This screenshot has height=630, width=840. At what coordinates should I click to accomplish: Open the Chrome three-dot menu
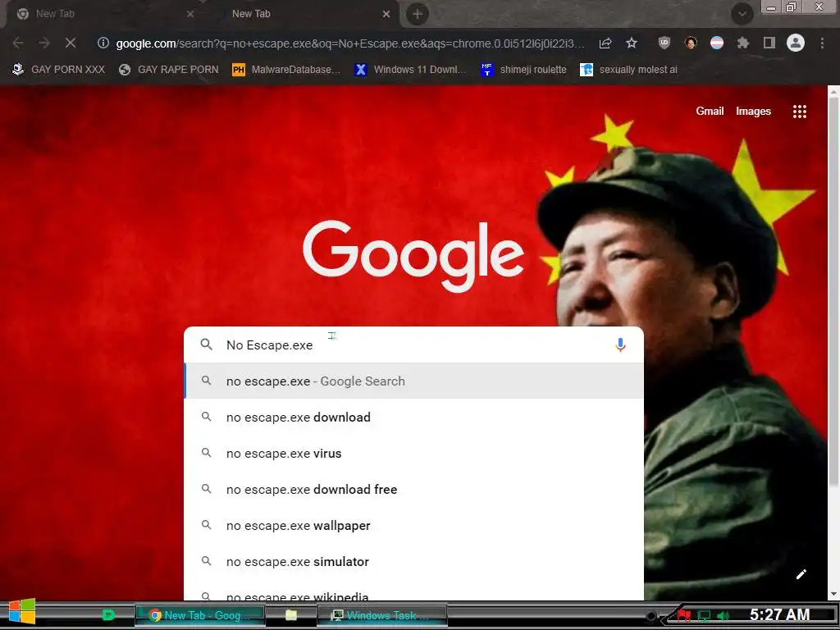coord(822,43)
